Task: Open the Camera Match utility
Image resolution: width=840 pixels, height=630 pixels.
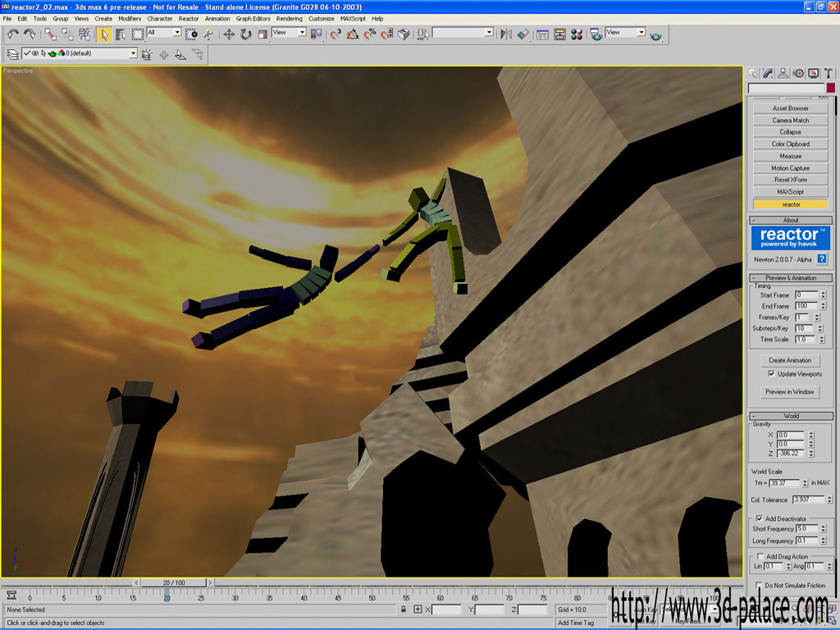Action: pyautogui.click(x=790, y=120)
